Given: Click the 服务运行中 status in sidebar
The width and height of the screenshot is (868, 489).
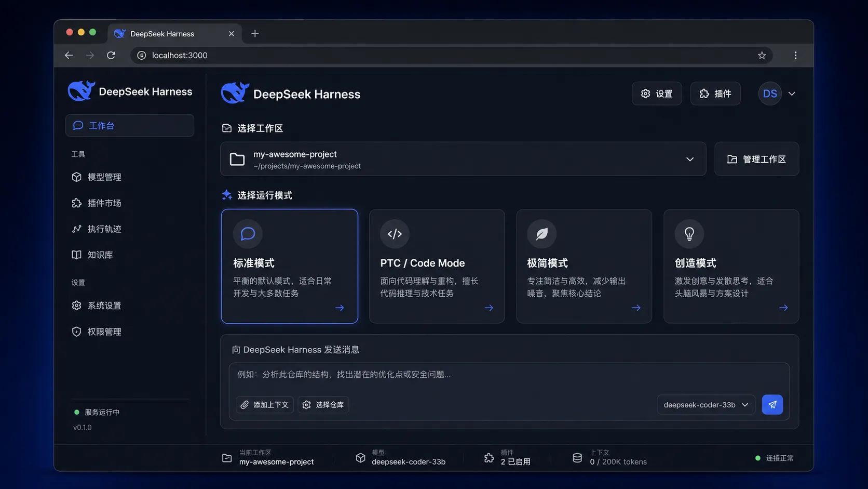Looking at the screenshot, I should (x=97, y=412).
